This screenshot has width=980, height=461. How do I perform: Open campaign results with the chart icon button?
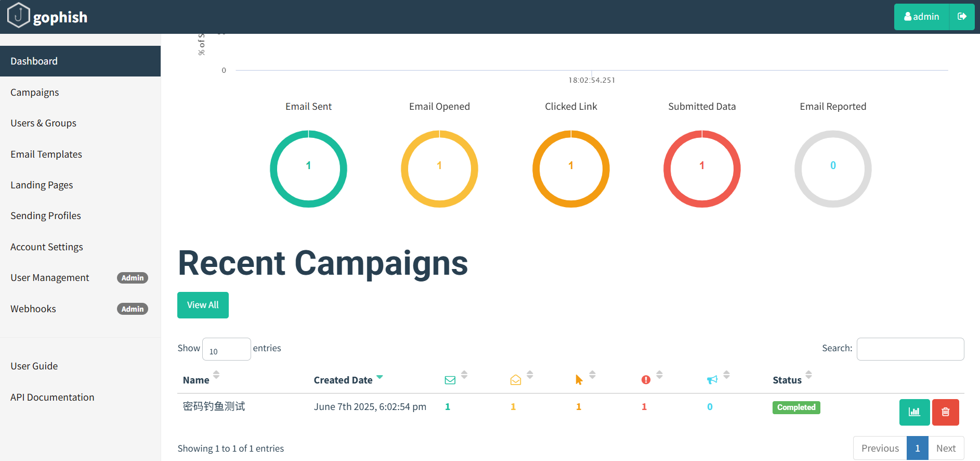[x=914, y=412]
